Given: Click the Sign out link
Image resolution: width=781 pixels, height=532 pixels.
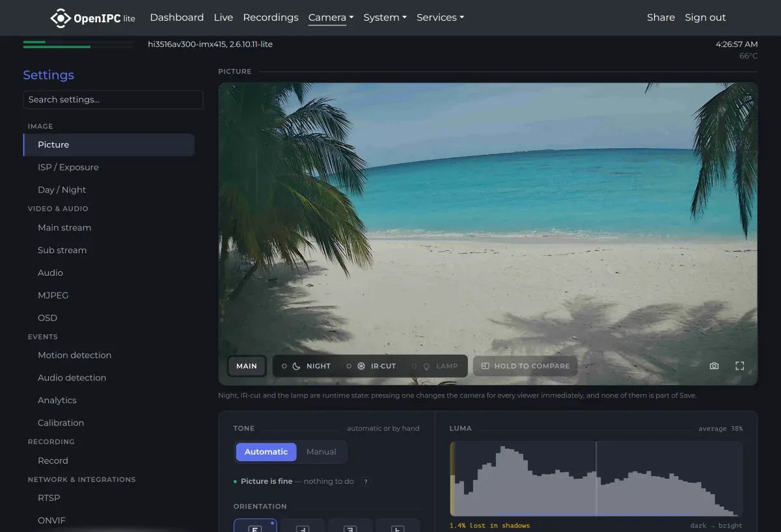Looking at the screenshot, I should pyautogui.click(x=705, y=18).
